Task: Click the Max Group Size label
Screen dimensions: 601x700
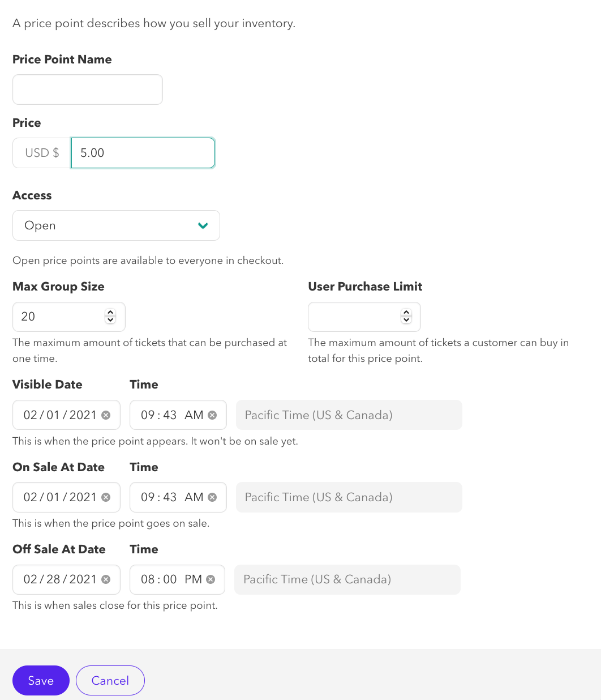Action: 58,287
